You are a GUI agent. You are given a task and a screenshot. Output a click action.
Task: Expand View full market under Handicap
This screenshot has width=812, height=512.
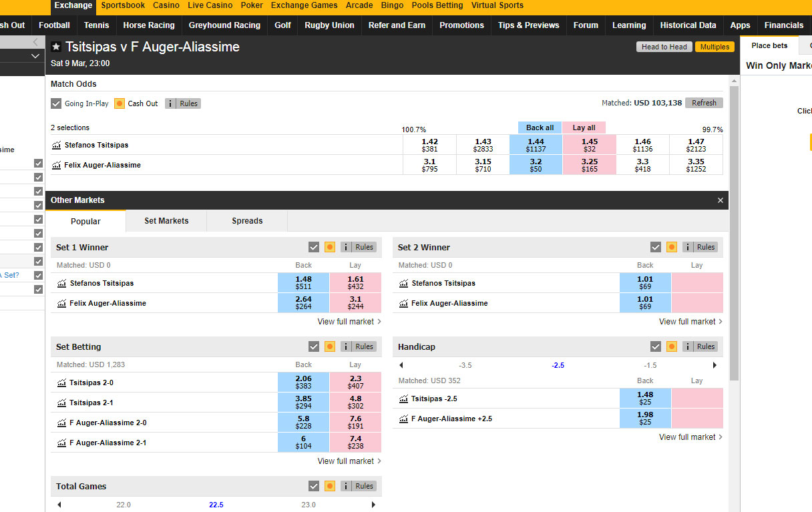tap(691, 437)
